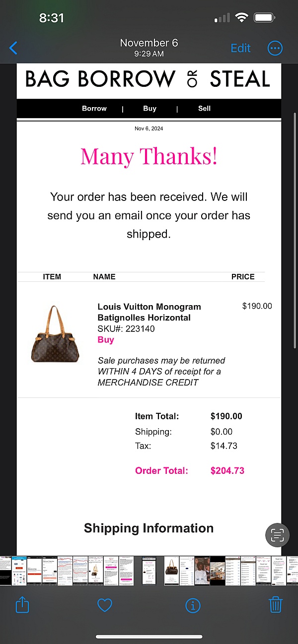Tap the Wi-Fi status icon

242,18
